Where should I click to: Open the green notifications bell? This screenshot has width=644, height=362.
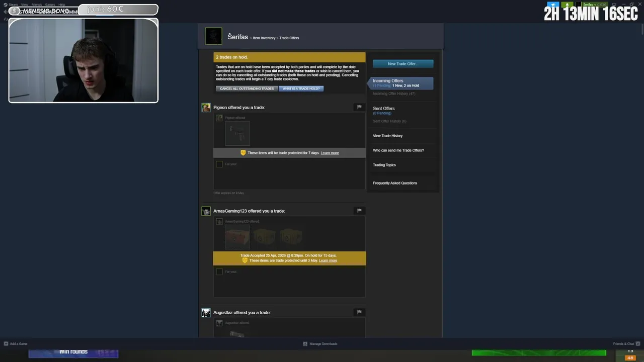click(x=567, y=5)
